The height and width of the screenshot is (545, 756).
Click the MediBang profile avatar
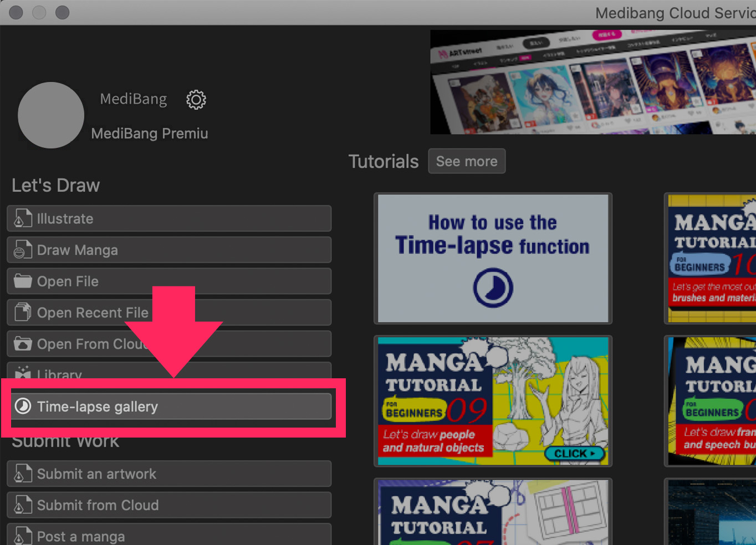[51, 115]
